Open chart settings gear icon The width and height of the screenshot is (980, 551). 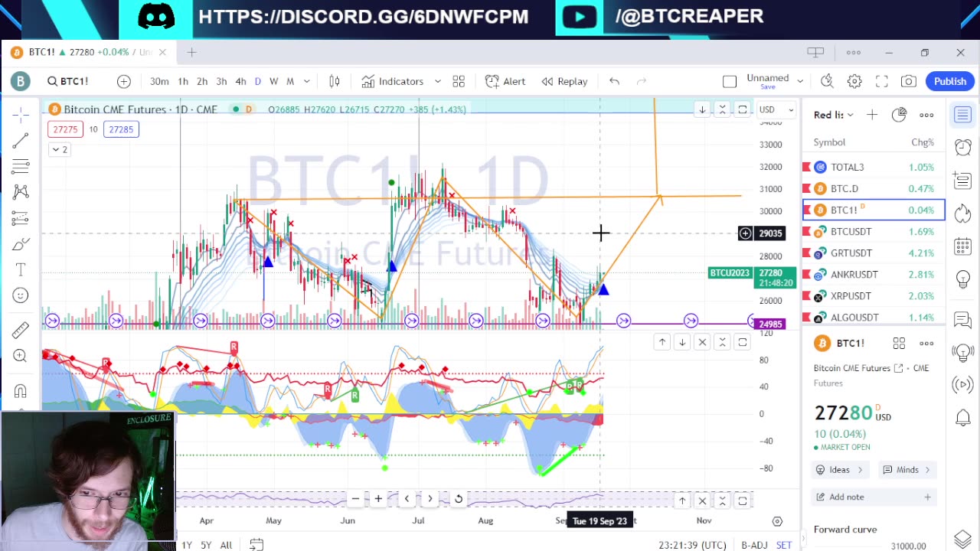point(854,81)
